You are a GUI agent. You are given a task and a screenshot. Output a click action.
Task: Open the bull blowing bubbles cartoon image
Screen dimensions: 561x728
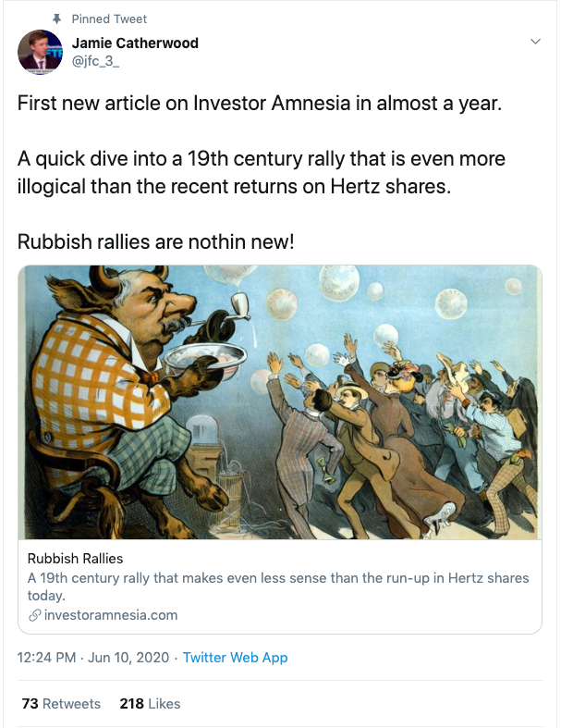[x=280, y=402]
